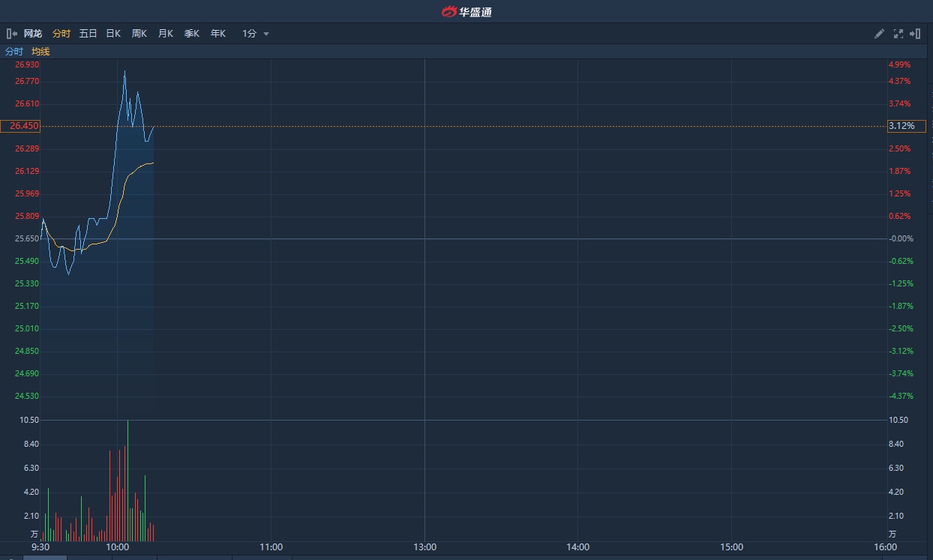Image resolution: width=933 pixels, height=560 pixels.
Task: Select the 周K weekly candlestick tab
Action: tap(139, 34)
